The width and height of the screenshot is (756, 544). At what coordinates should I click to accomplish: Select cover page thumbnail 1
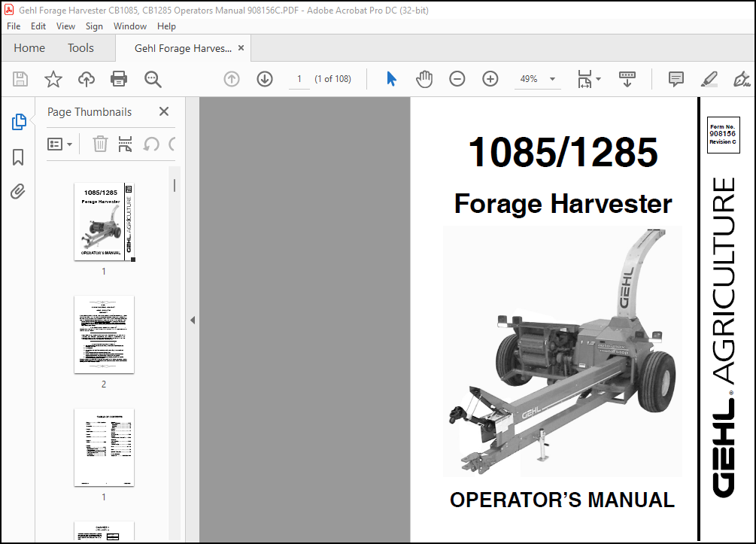(x=104, y=222)
